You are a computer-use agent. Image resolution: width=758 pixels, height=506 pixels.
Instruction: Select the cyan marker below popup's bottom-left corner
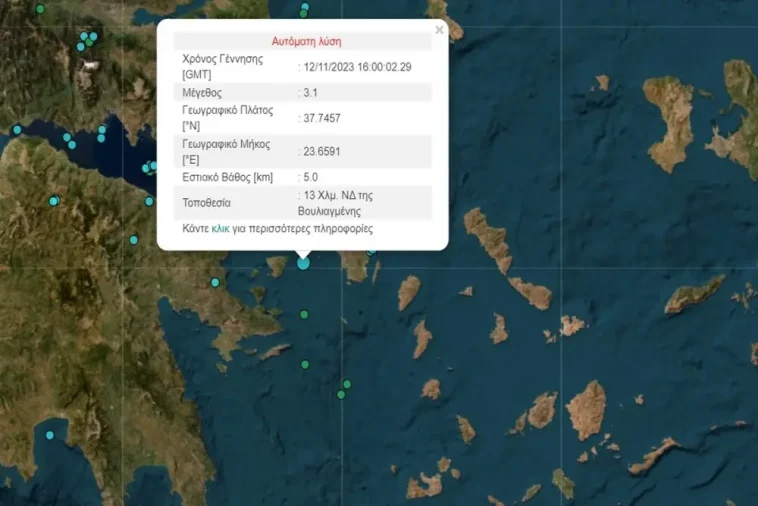[133, 240]
